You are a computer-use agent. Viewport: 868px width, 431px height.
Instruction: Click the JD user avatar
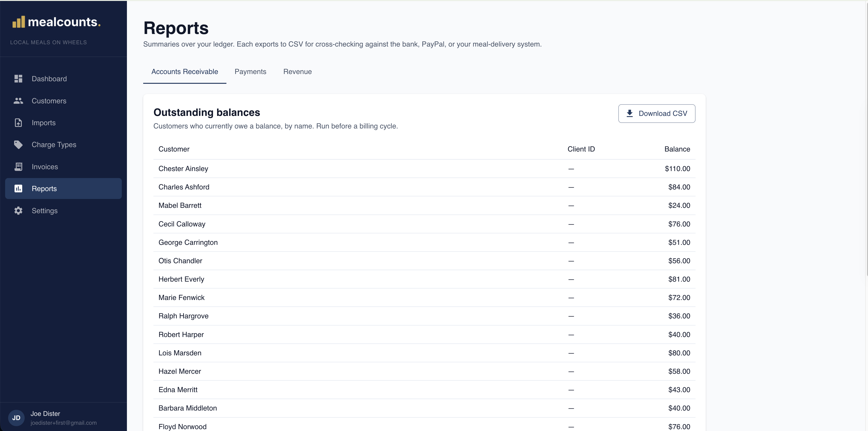click(x=16, y=418)
